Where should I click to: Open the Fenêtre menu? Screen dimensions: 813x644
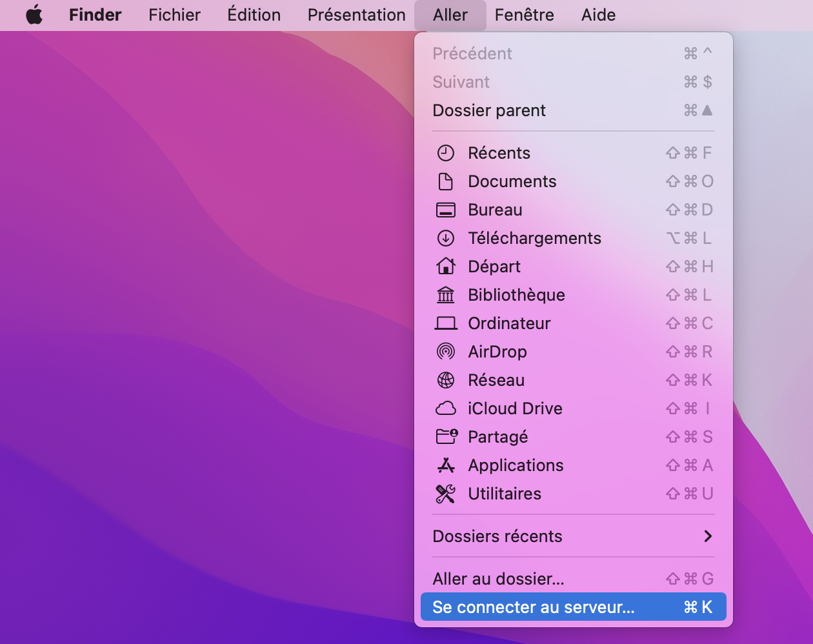coord(525,15)
